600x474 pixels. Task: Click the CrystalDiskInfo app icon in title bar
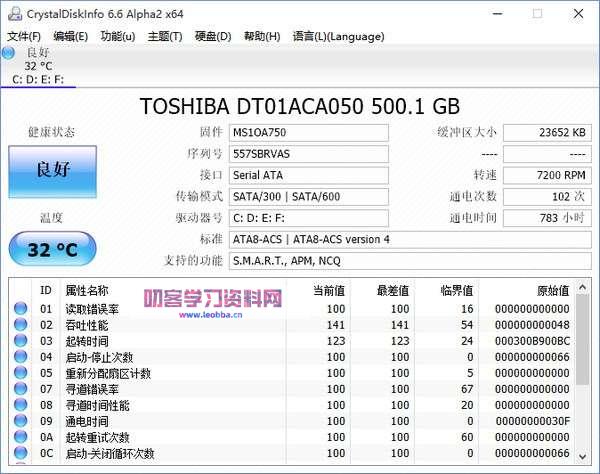(15, 14)
